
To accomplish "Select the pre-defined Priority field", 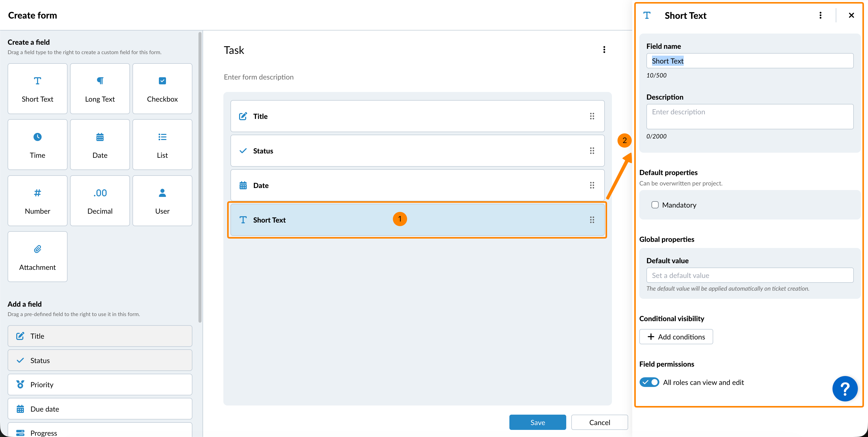I will coord(100,385).
